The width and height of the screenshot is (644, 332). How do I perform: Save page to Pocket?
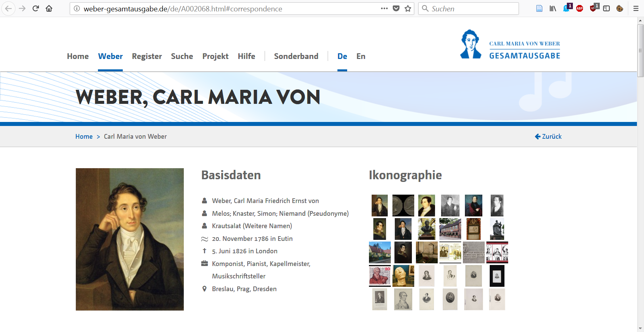pos(396,8)
